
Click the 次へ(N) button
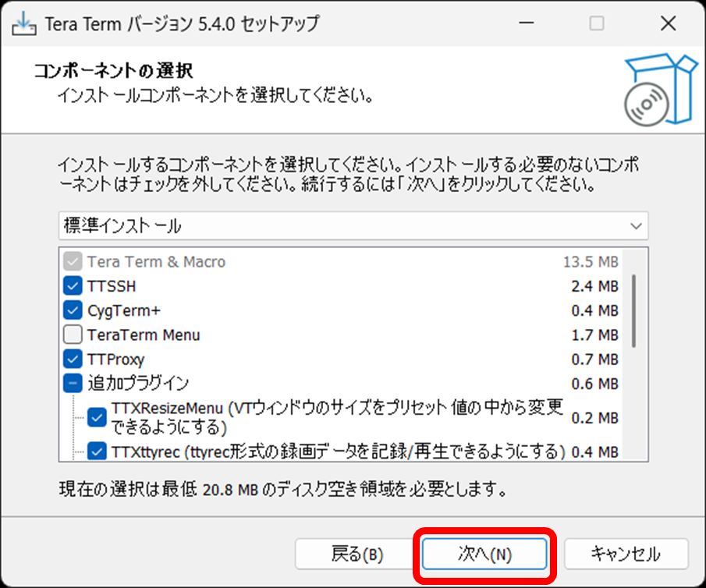[484, 554]
